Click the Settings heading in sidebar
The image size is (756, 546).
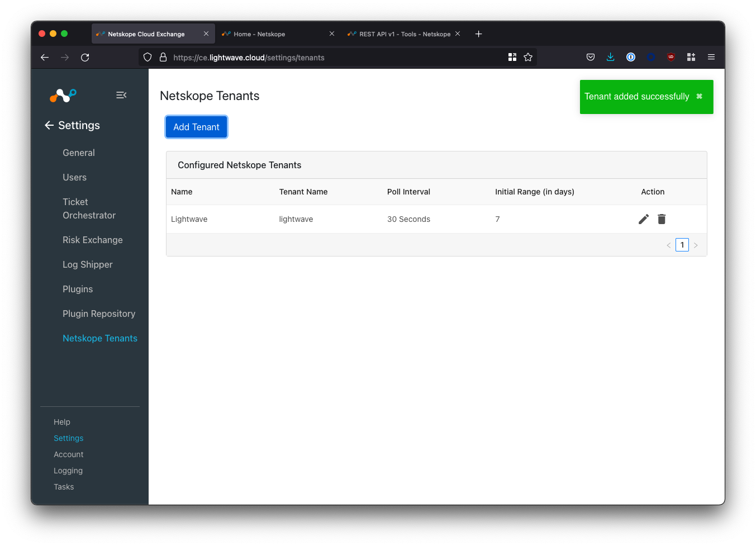[79, 125]
